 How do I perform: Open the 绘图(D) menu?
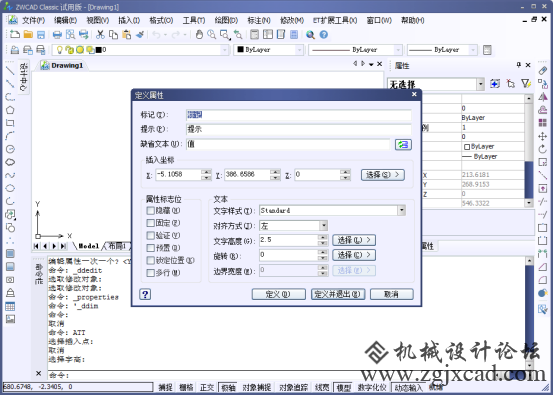click(x=226, y=20)
